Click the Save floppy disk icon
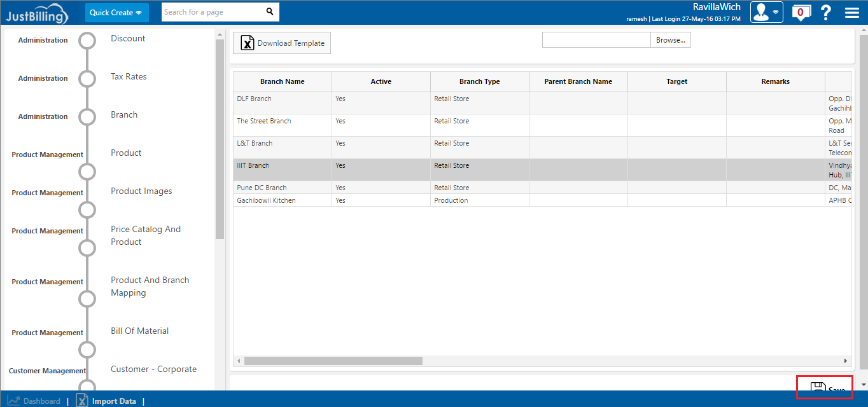The height and width of the screenshot is (407, 868). (818, 389)
